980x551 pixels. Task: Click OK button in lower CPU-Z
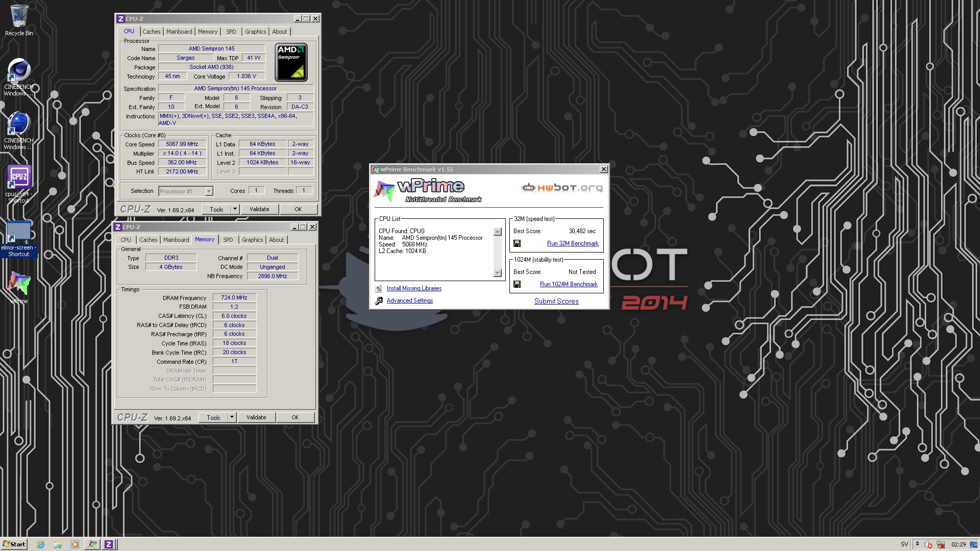pyautogui.click(x=295, y=417)
